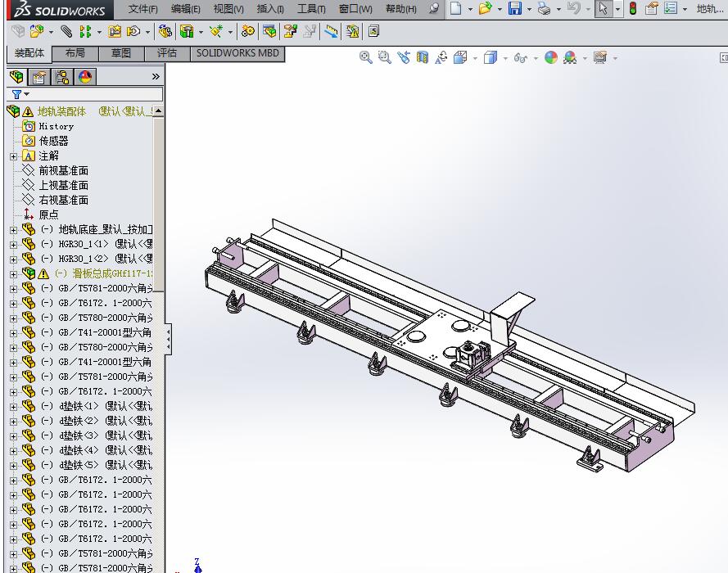
Task: Select the Move Component tool
Action: click(x=133, y=31)
